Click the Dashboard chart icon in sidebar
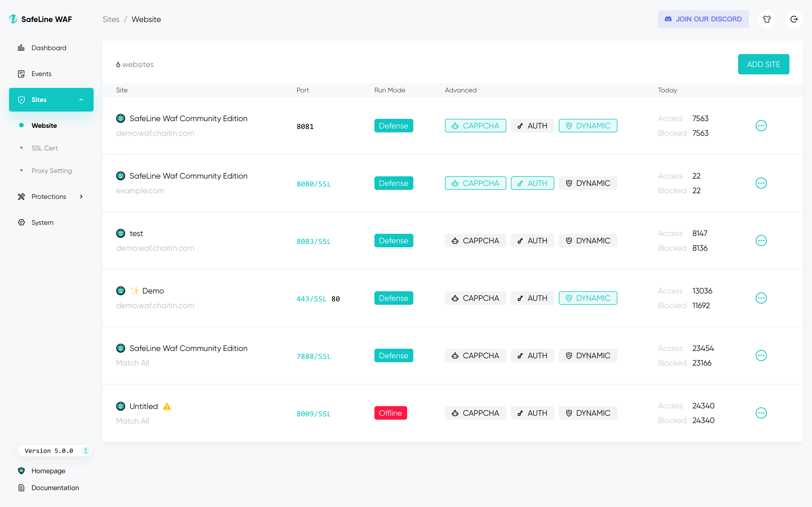Viewport: 812px width, 507px height. [21, 47]
